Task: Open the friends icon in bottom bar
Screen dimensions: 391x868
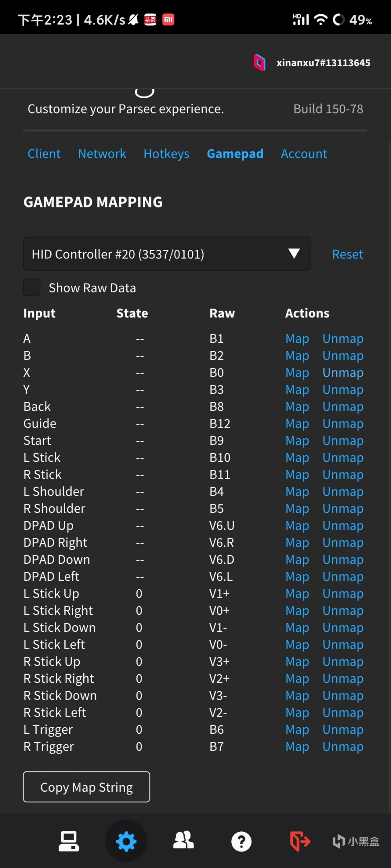Action: click(183, 840)
